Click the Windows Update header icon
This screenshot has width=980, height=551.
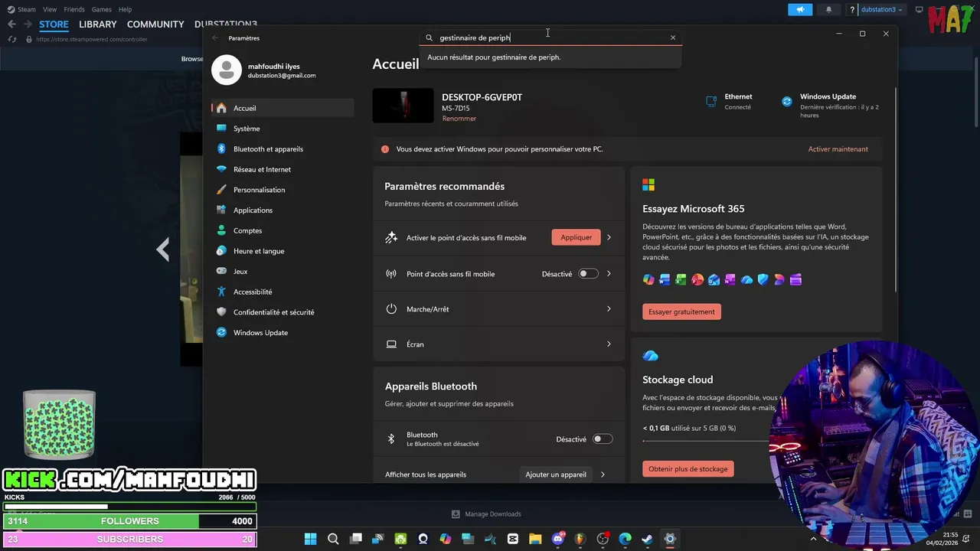coord(786,101)
